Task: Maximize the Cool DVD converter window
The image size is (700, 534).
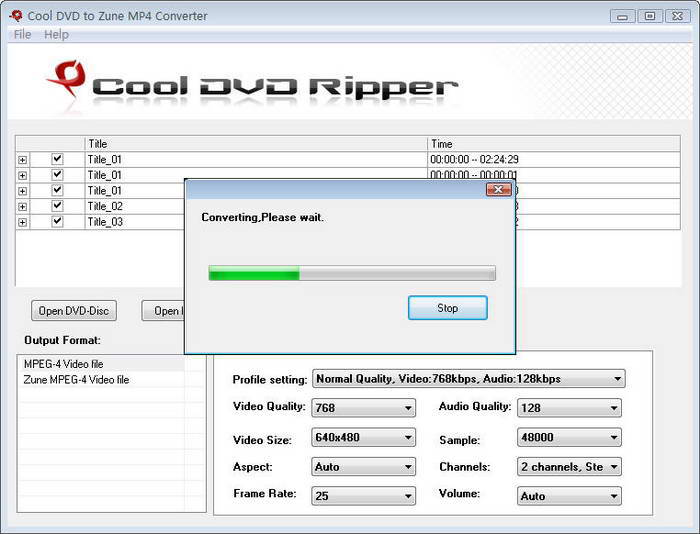Action: (650, 17)
